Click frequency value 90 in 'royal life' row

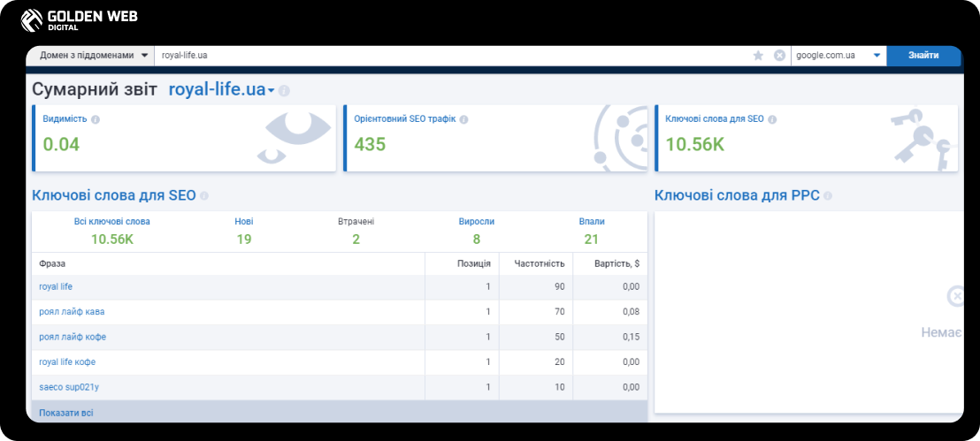click(559, 286)
